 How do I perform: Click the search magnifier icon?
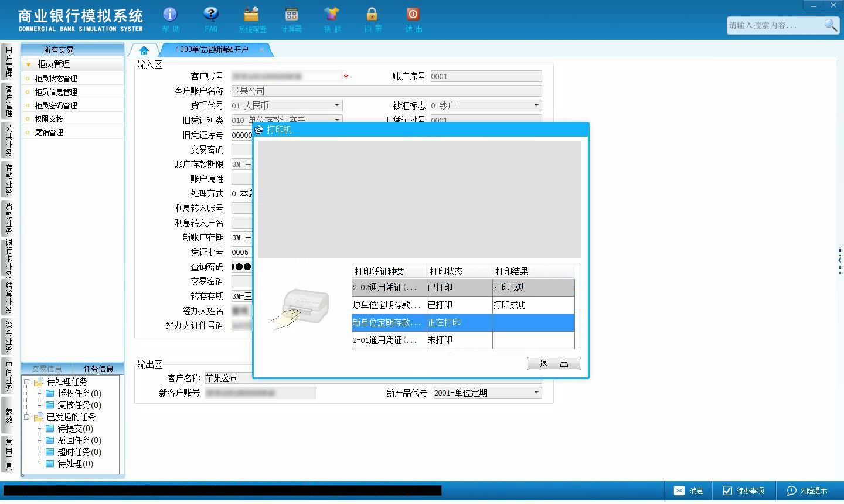pos(831,25)
